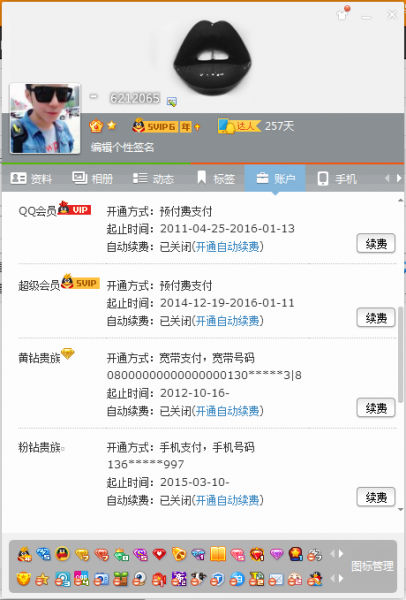The height and width of the screenshot is (600, 406).
Task: Page bottom icon row to the right
Action: click(341, 578)
